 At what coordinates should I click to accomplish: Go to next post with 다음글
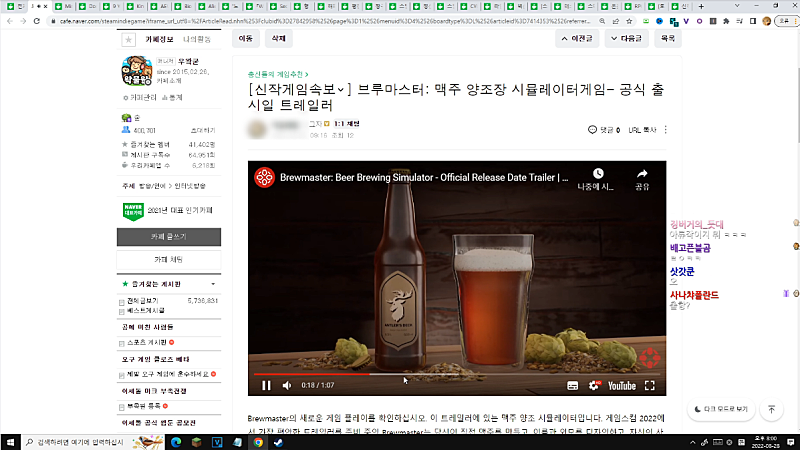tap(626, 39)
